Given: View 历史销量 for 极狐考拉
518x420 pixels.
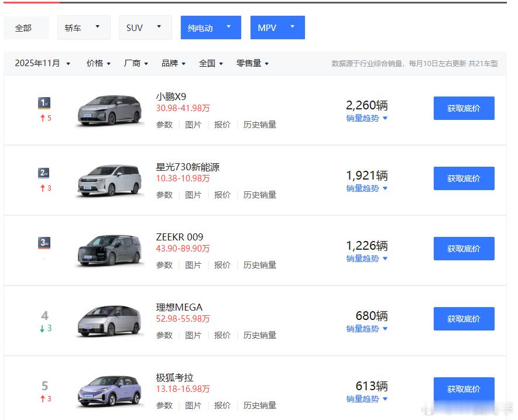Looking at the screenshot, I should click(x=260, y=405).
